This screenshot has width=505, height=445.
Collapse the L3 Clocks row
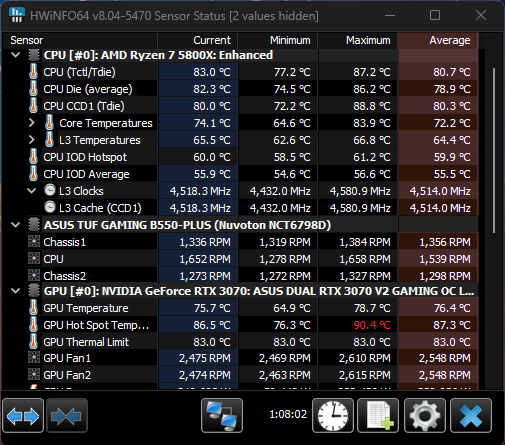[32, 191]
